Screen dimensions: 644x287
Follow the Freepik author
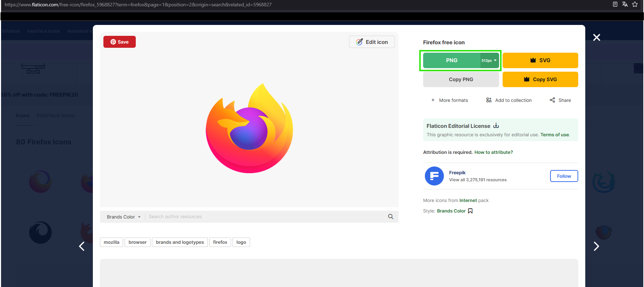(564, 176)
